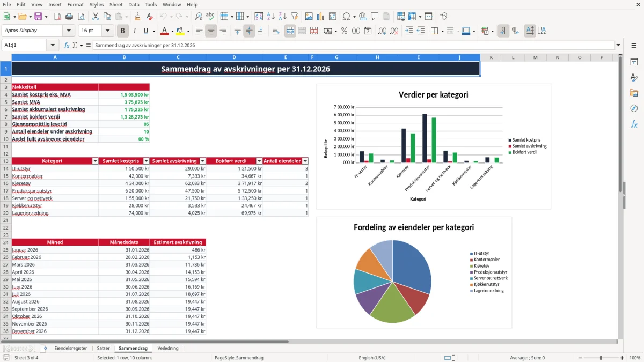Apply yellow background color swatch

pos(180,31)
